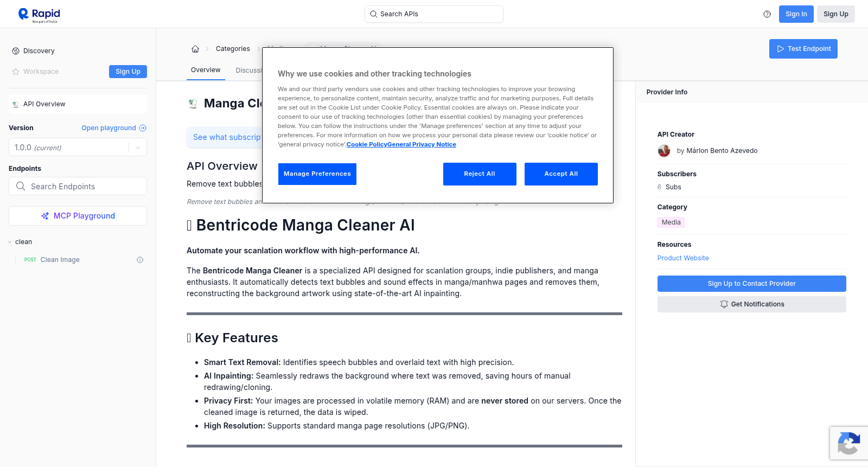868x467 pixels.
Task: Click the header Sign Up button
Action: click(835, 14)
